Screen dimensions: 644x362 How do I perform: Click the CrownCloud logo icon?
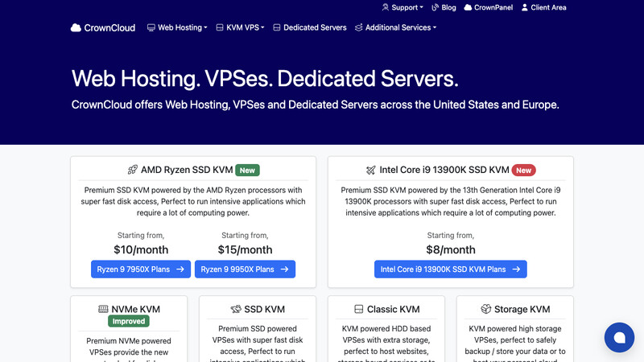coord(76,27)
